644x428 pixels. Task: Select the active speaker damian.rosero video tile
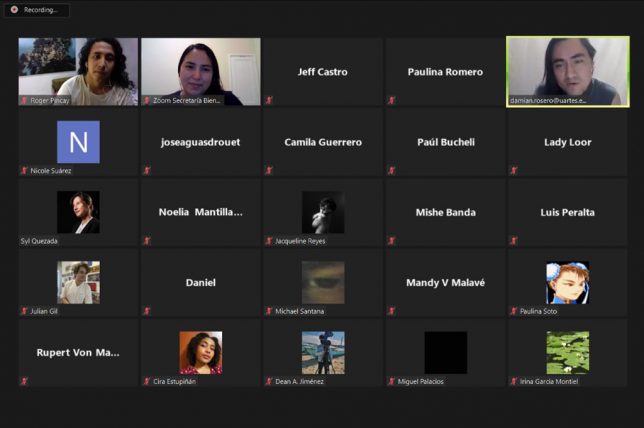567,71
